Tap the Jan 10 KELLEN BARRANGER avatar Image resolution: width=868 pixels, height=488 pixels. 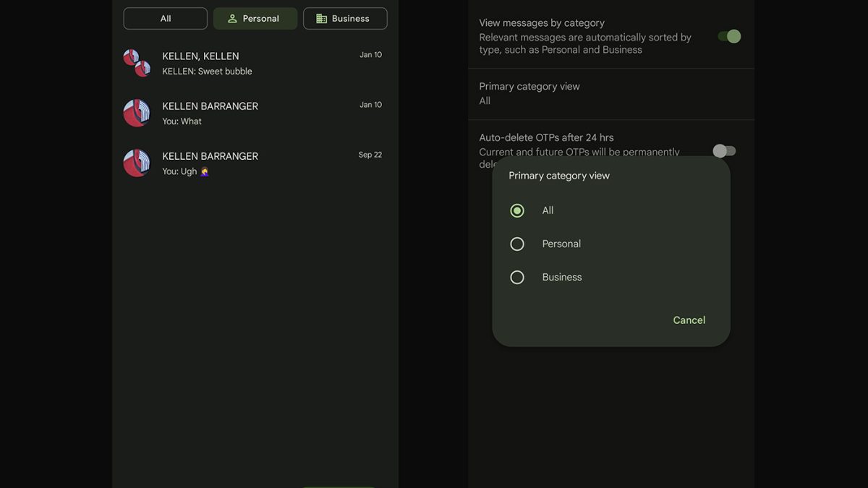coord(137,114)
